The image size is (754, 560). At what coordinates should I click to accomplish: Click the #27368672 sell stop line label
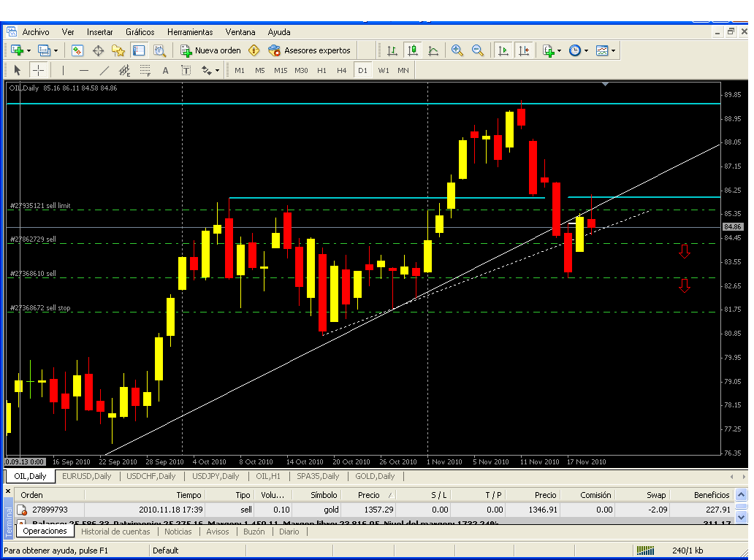(40, 308)
